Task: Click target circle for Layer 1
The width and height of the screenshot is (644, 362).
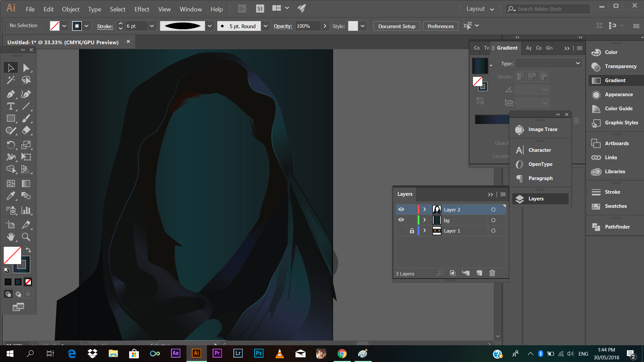Action: (x=493, y=231)
